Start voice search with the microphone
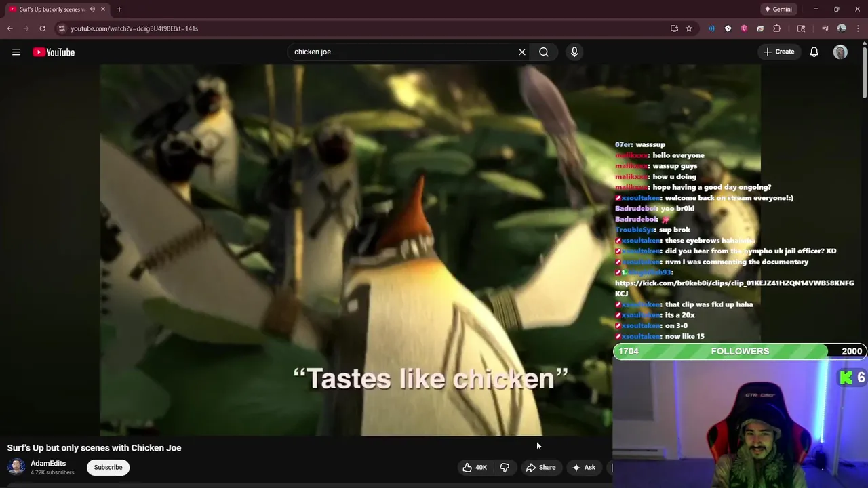This screenshot has width=868, height=488. 574,52
